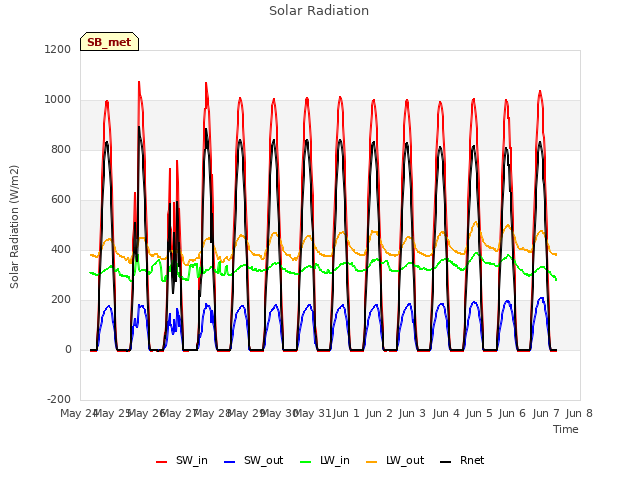Toggle the LW_in legend entry

coord(325,460)
